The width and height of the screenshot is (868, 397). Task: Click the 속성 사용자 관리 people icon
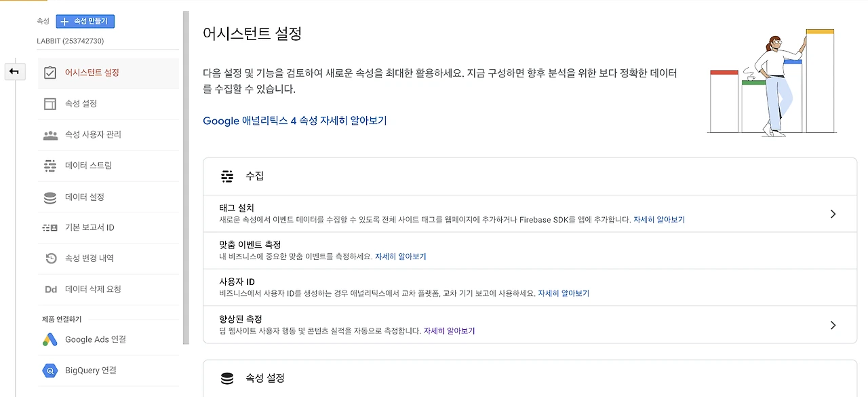coord(50,135)
